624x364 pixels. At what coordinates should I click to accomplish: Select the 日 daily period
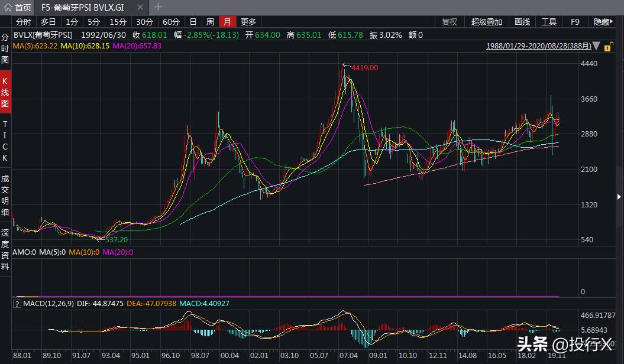[193, 22]
